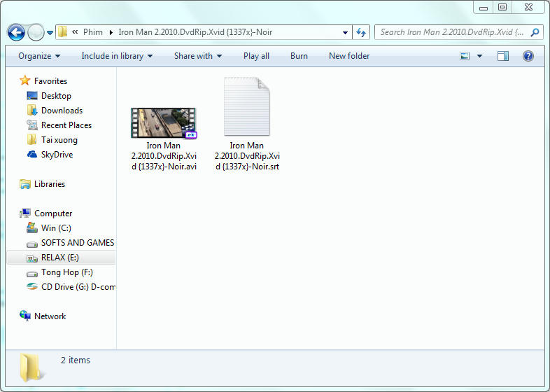Click the greyed Forward arrow button
Screen dimensions: 550x392
(36, 33)
